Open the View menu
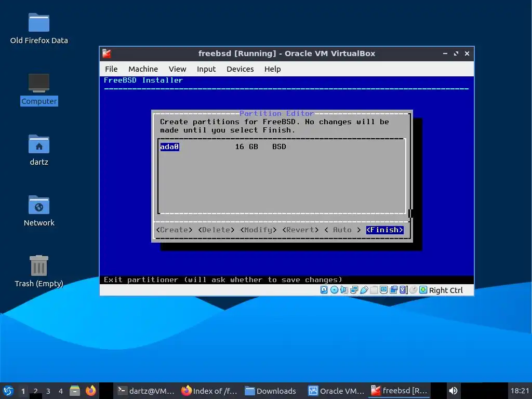The width and height of the screenshot is (532, 399). click(x=178, y=69)
